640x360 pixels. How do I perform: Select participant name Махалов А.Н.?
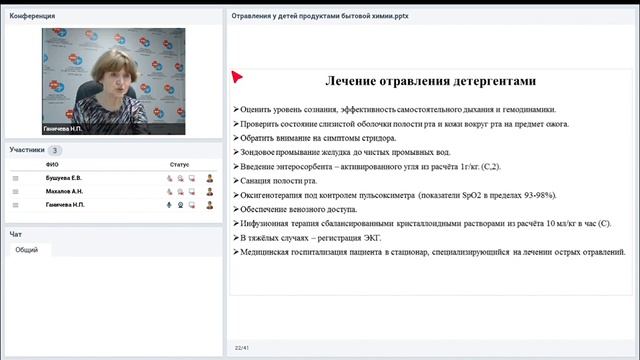pos(64,191)
